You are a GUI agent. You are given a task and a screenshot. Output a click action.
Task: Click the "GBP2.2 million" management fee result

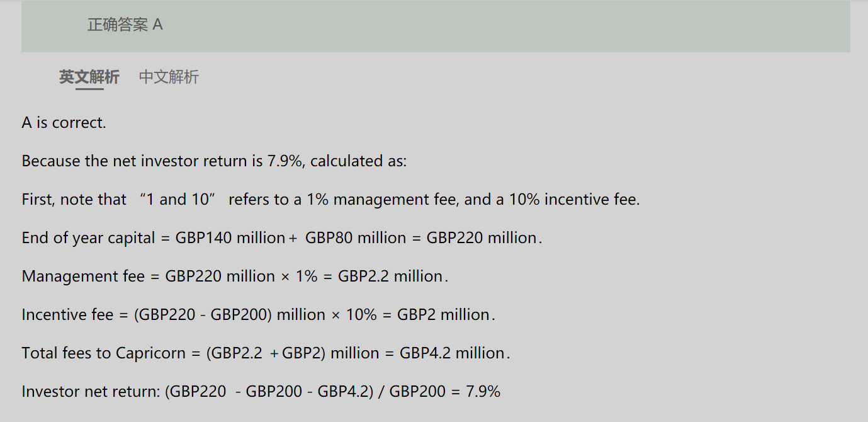click(391, 276)
